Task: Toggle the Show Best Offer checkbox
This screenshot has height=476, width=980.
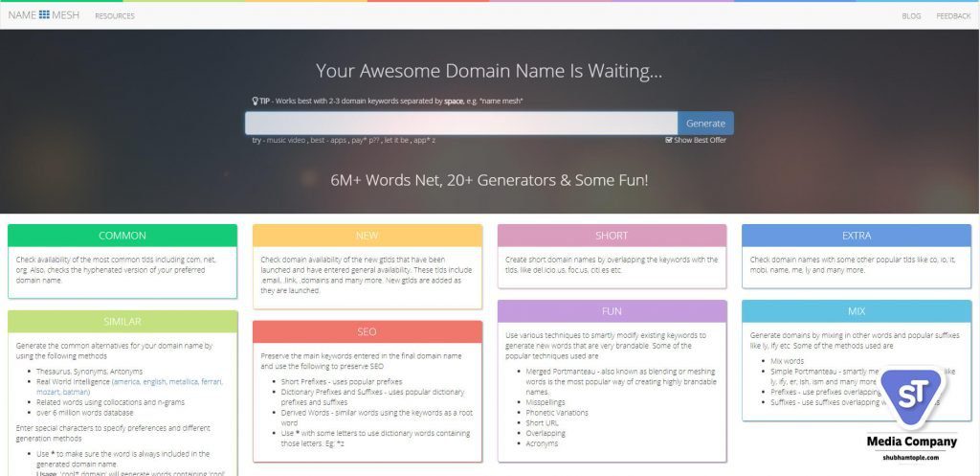Action: (x=669, y=140)
